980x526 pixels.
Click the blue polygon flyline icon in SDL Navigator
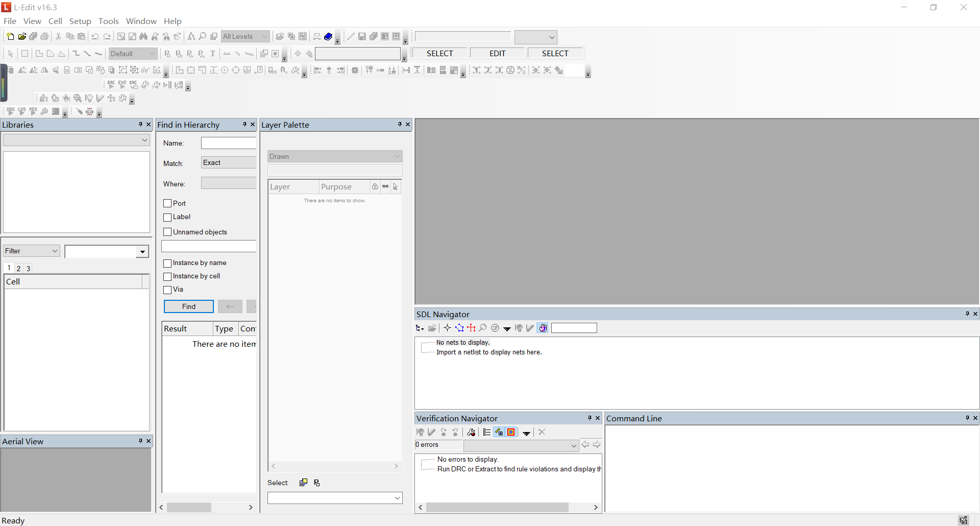coord(459,328)
